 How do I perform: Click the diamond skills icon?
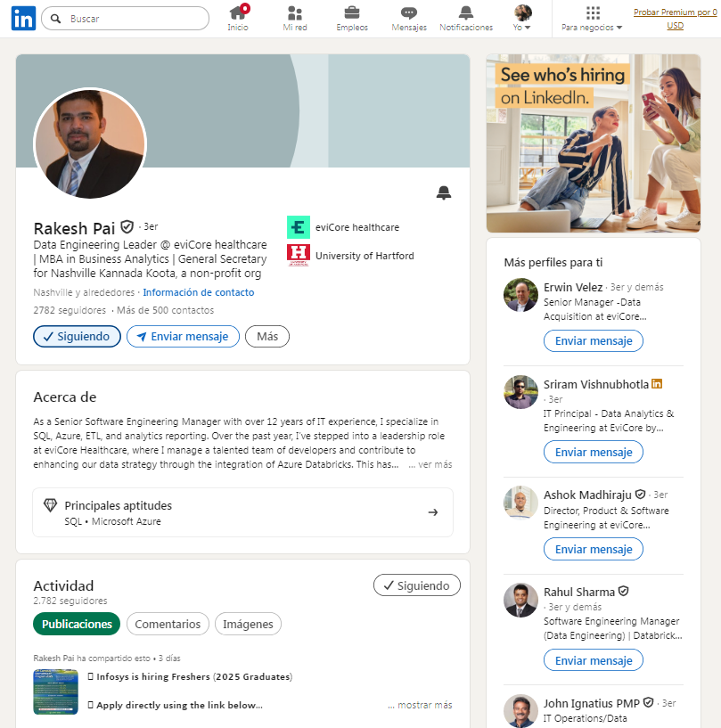tap(50, 505)
